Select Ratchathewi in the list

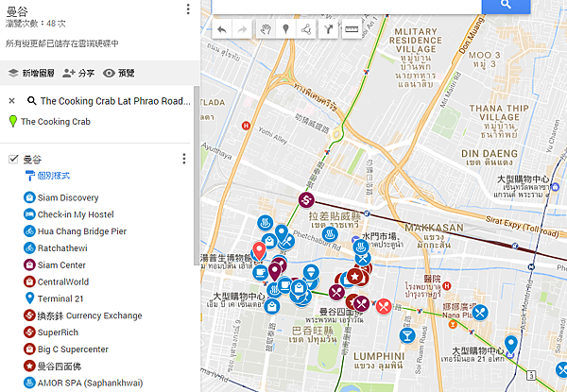click(62, 248)
